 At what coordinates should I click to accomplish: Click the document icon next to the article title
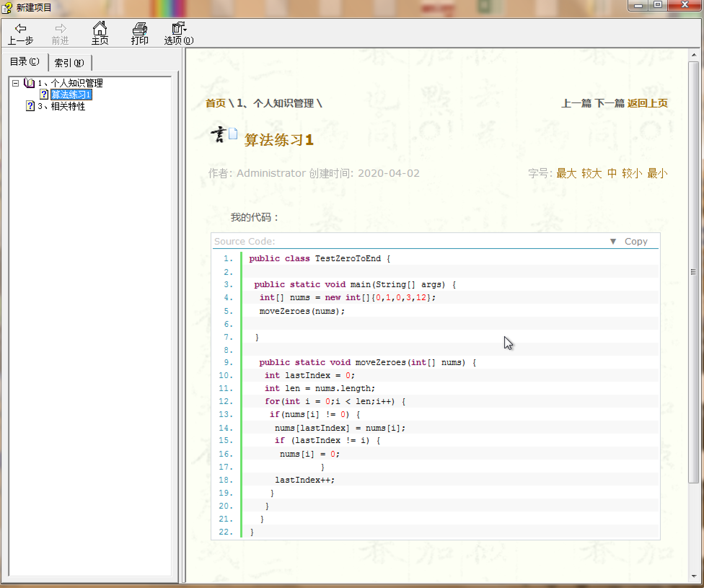coord(233,134)
